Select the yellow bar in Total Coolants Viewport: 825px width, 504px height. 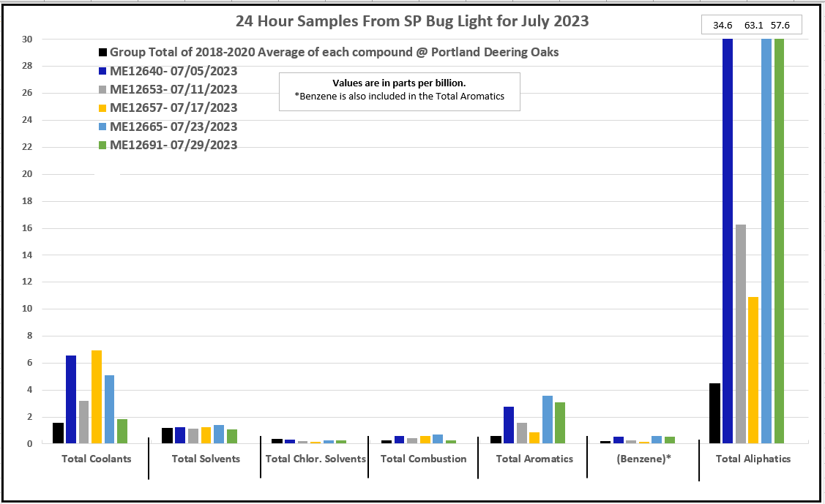tap(97, 397)
